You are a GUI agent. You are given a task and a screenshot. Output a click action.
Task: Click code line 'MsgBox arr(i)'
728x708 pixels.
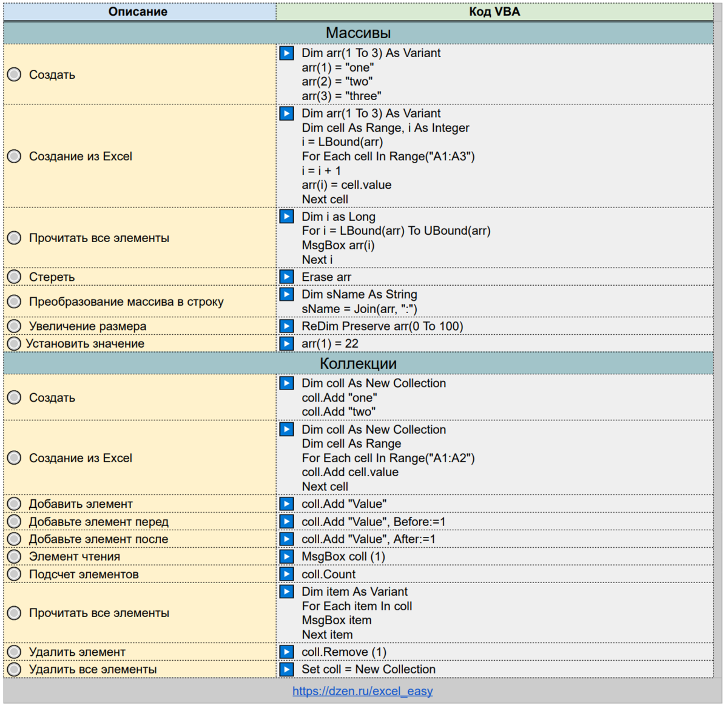pyautogui.click(x=338, y=245)
